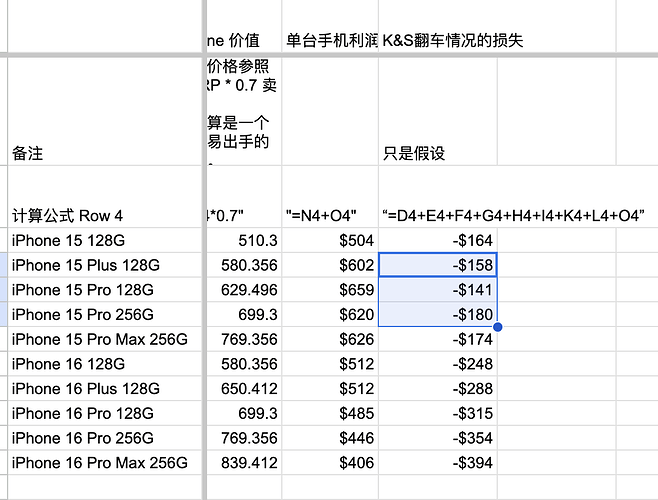This screenshot has width=658, height=500.
Task: Click the $406 profit cell
Action: [330, 463]
